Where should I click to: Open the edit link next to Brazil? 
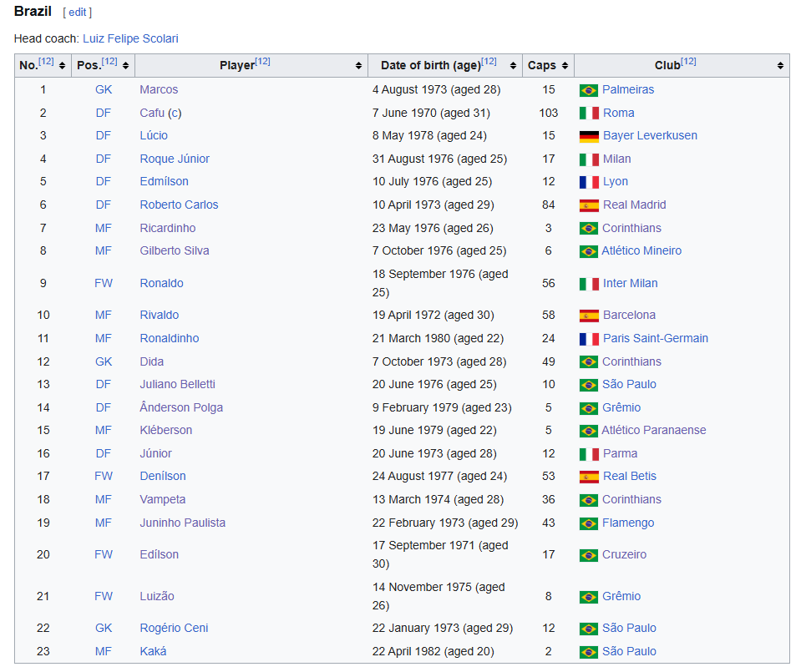coord(77,13)
